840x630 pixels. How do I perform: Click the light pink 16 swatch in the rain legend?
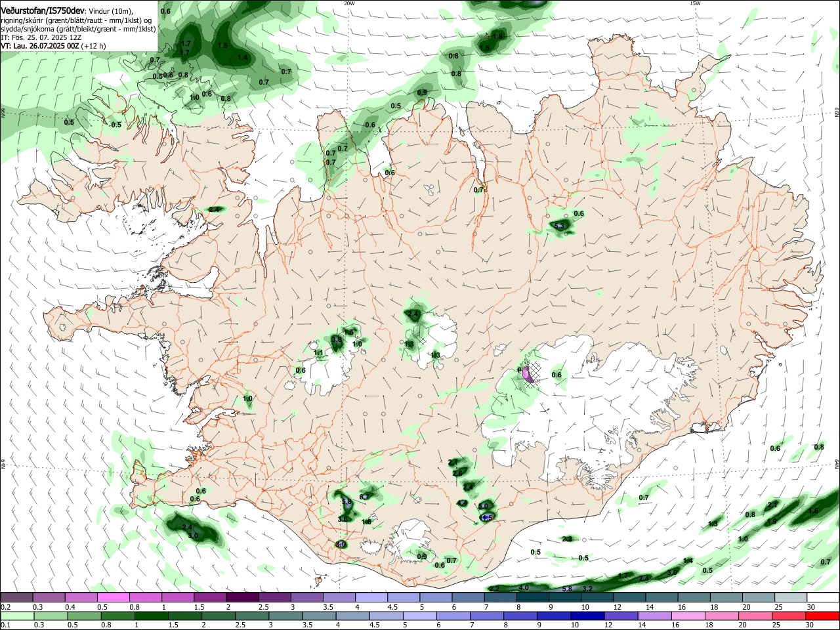point(687,616)
